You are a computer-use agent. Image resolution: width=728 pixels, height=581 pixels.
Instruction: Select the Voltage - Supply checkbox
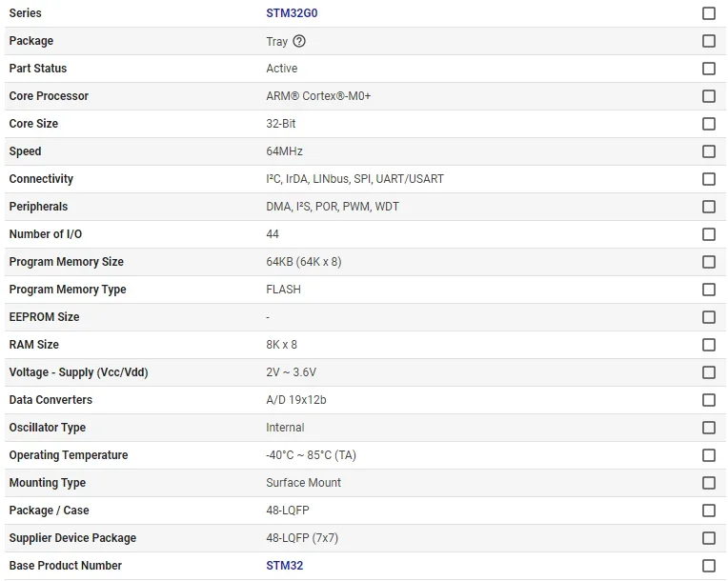709,372
